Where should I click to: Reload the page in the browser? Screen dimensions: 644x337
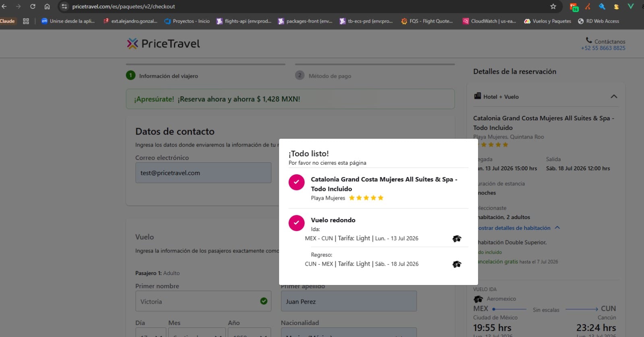click(33, 6)
